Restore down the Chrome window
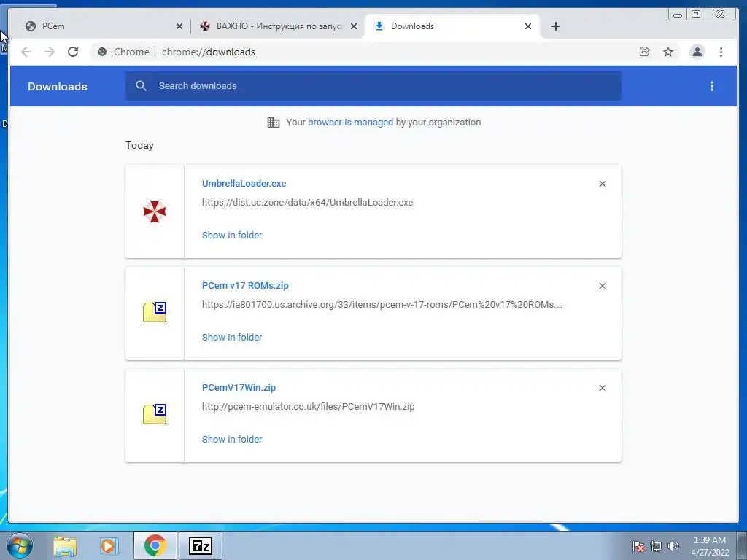The height and width of the screenshot is (560, 747). [x=695, y=15]
